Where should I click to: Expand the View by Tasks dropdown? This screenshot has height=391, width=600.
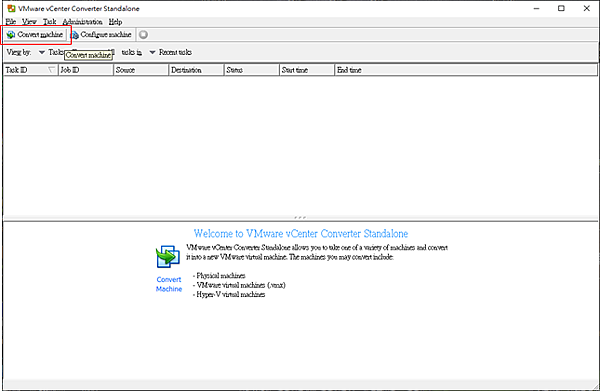[42, 52]
